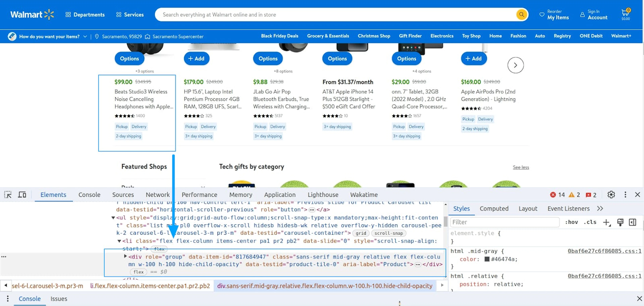The width and height of the screenshot is (644, 306).
Task: Open DevTools settings gear
Action: pos(611,194)
